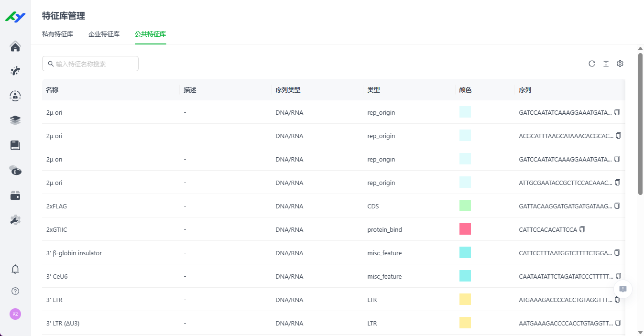Screen dimensions: 644x336
Task: Switch to 企业特征库 tab
Action: [x=104, y=34]
